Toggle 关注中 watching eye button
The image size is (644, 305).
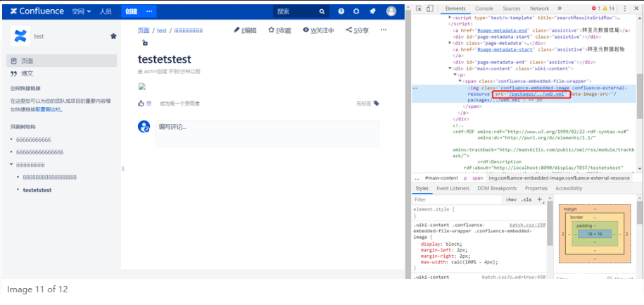pyautogui.click(x=318, y=30)
